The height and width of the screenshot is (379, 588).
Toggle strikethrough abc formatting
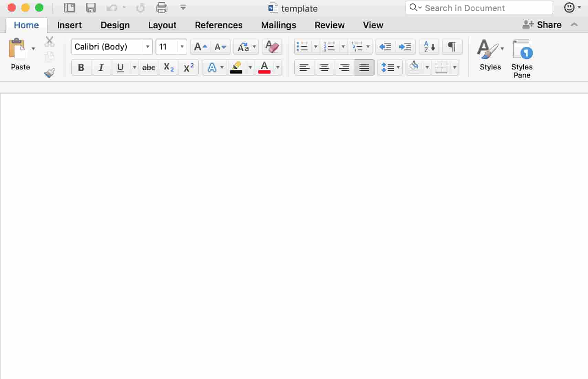click(149, 67)
